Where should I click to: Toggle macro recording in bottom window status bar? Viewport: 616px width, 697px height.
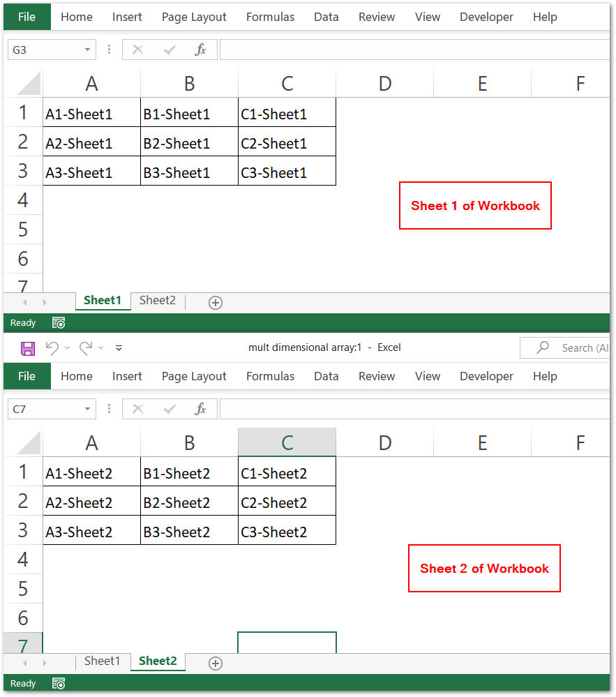click(59, 684)
